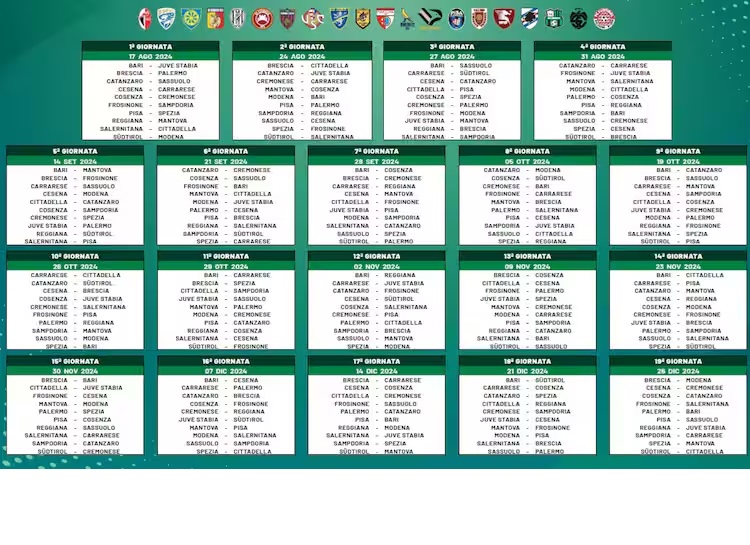Click the Salernitana seahorse crest
This screenshot has height=545, width=750.
tap(504, 19)
